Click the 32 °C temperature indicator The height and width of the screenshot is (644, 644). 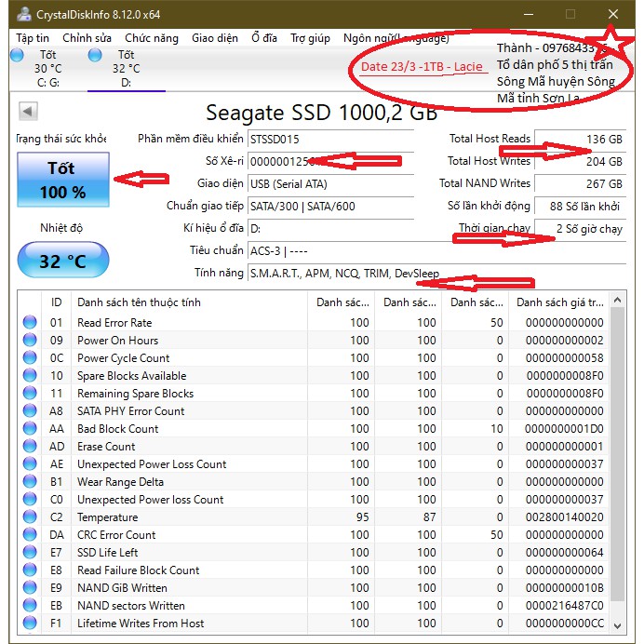click(63, 261)
